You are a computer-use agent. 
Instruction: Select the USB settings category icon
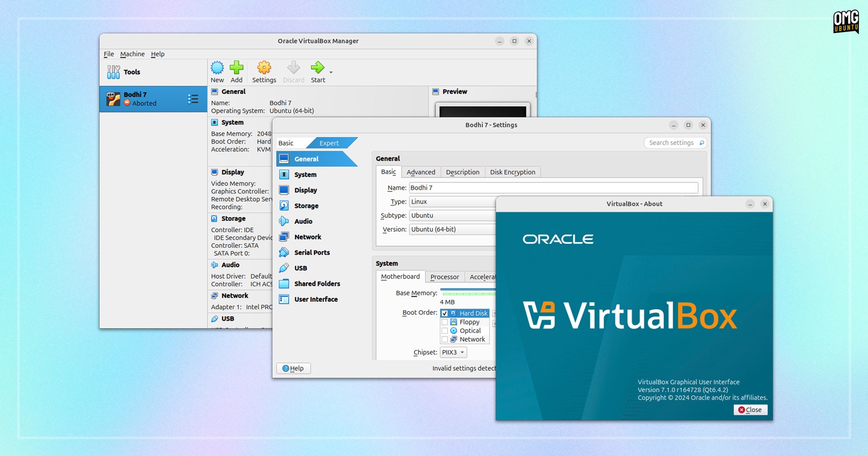284,268
